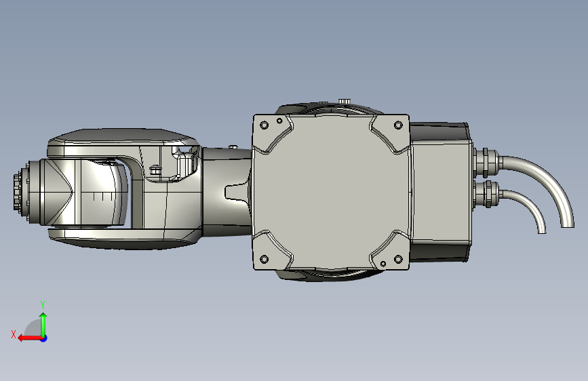Image resolution: width=588 pixels, height=381 pixels.
Task: Pick the bottom-right mounting bolt hole on base plate
Action: (398, 259)
